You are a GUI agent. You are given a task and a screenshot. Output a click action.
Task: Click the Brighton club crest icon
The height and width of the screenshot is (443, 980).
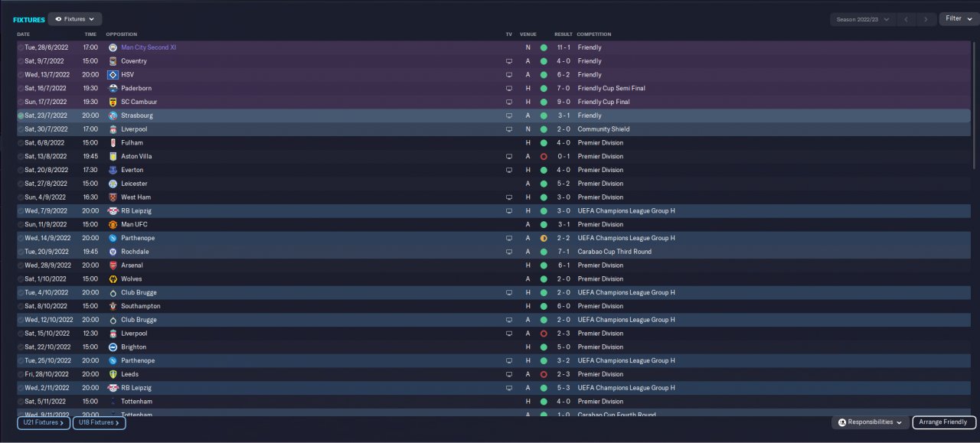(113, 347)
